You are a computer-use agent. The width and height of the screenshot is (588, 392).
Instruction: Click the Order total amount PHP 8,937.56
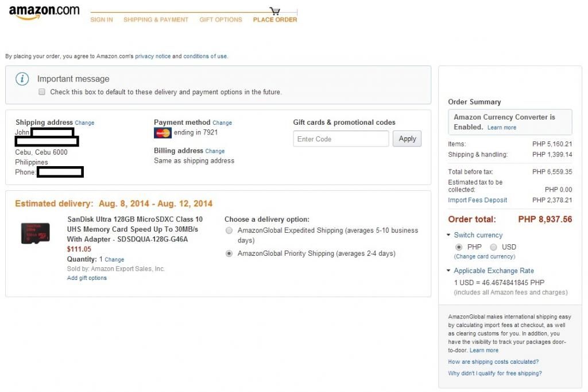[x=546, y=220]
